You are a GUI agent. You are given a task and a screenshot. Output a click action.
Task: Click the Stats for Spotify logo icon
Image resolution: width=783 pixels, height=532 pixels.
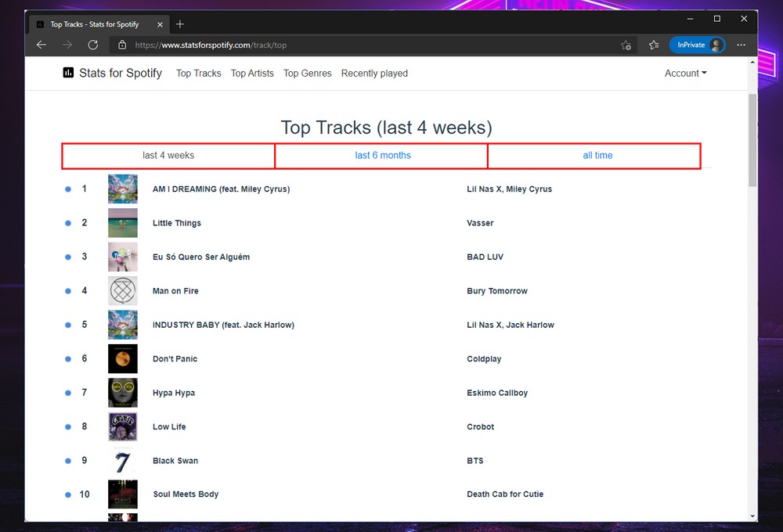click(x=68, y=73)
